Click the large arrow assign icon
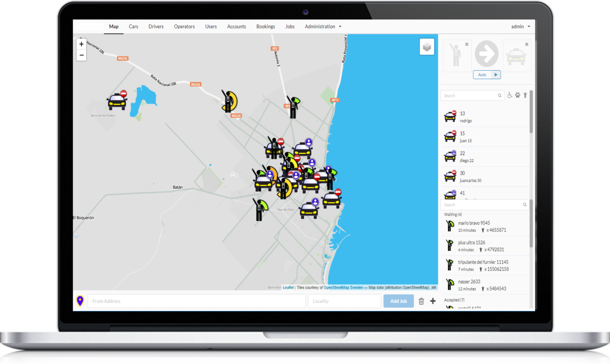This screenshot has width=610, height=364. click(486, 54)
